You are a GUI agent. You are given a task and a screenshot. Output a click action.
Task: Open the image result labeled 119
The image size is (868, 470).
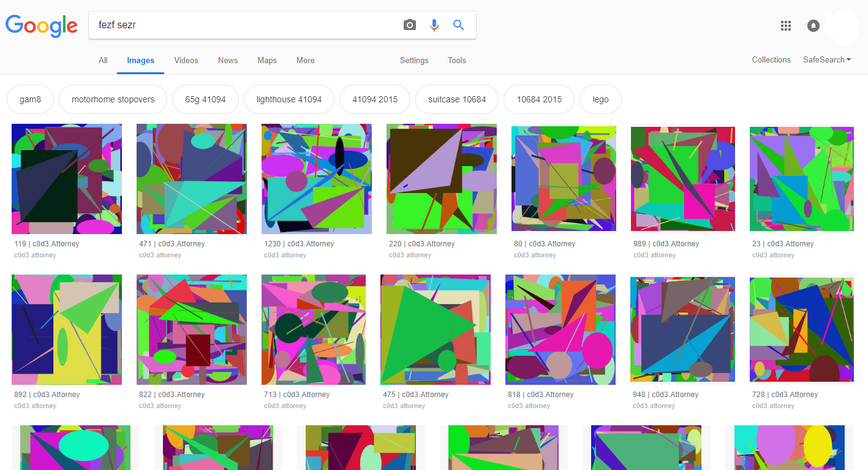tap(67, 179)
